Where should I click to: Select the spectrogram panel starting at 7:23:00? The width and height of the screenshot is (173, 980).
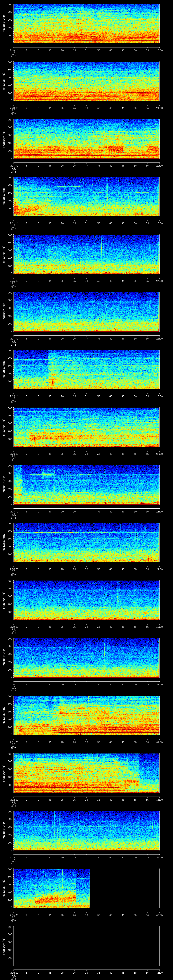pyautogui.click(x=87, y=255)
